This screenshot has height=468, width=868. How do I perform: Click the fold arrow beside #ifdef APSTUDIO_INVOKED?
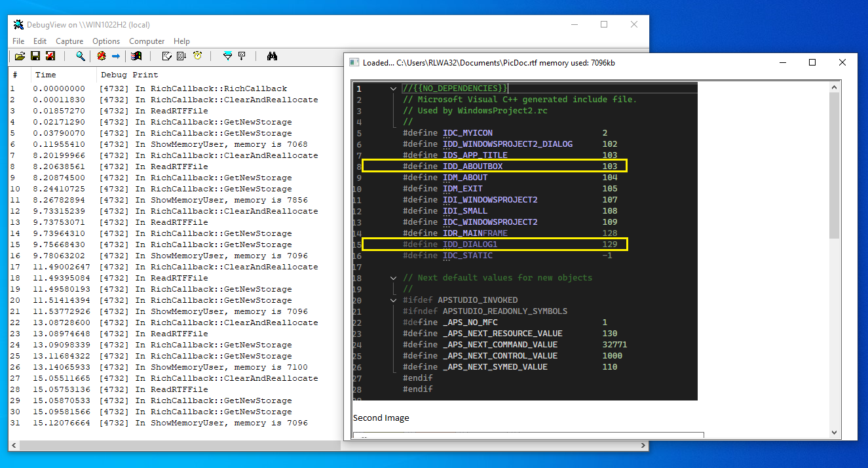point(393,300)
